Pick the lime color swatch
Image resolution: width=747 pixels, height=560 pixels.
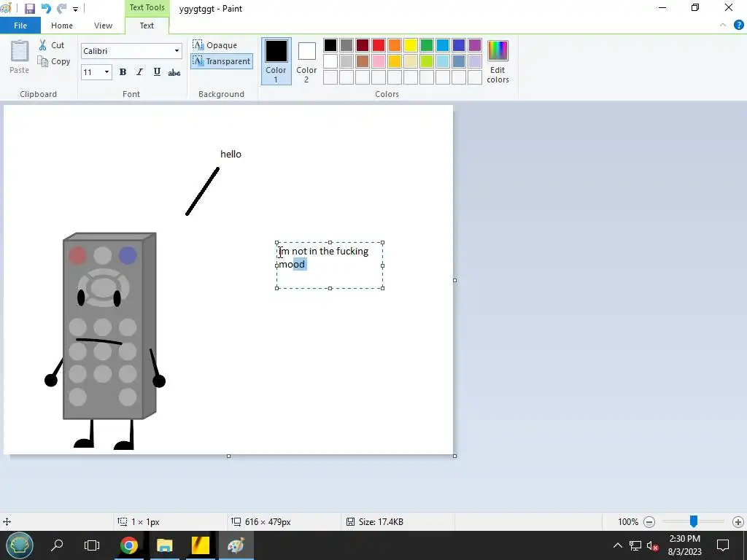pyautogui.click(x=426, y=61)
